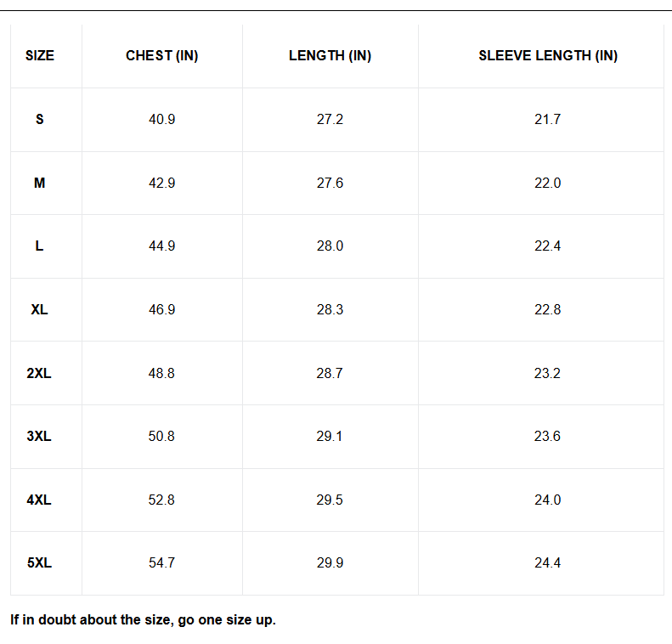Image resolution: width=672 pixels, height=644 pixels.
Task: Click the CHEST (IN) column header
Action: tap(161, 56)
